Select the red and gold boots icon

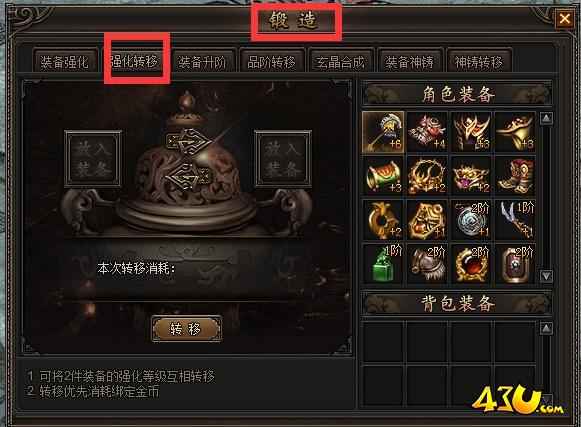point(515,176)
